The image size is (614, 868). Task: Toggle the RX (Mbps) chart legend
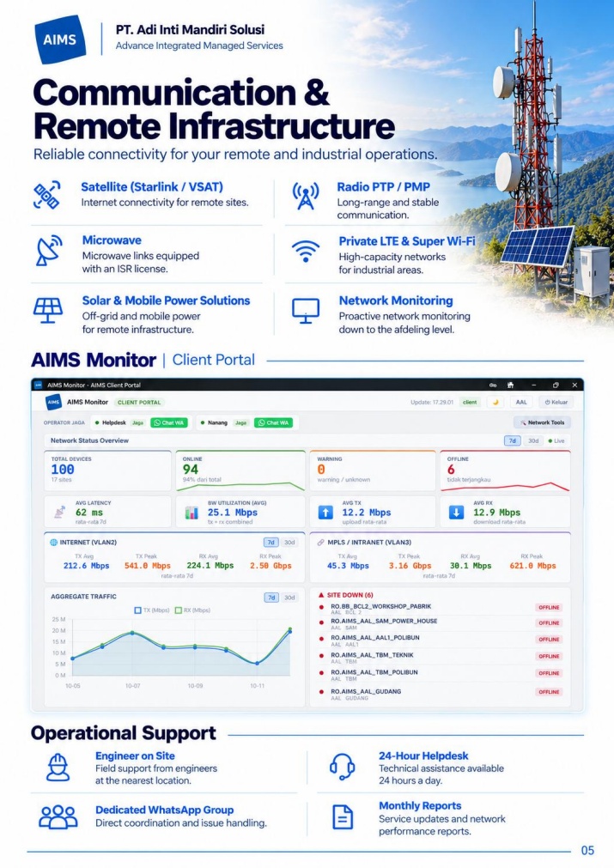192,610
